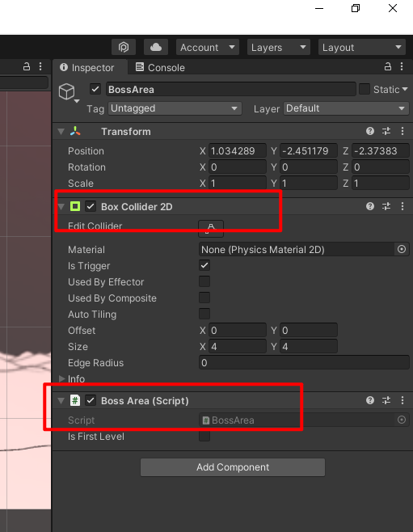
Task: Open Transform component help icon
Action: click(x=370, y=131)
